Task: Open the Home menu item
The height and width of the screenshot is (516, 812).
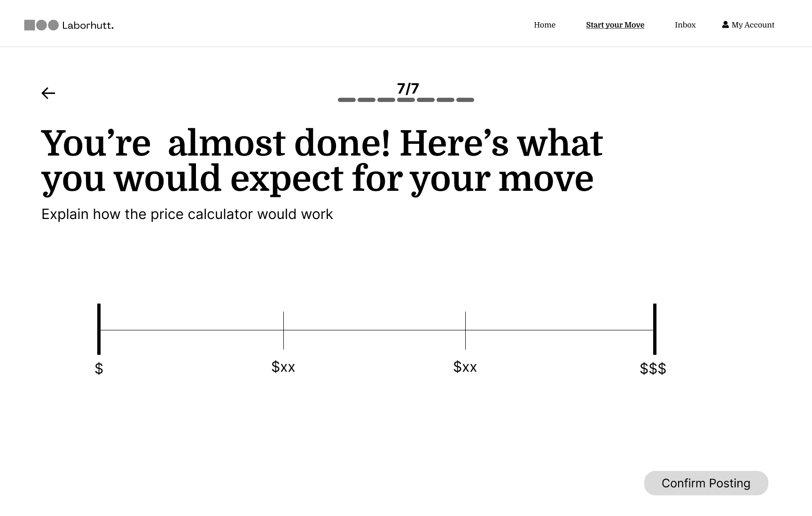Action: tap(544, 25)
